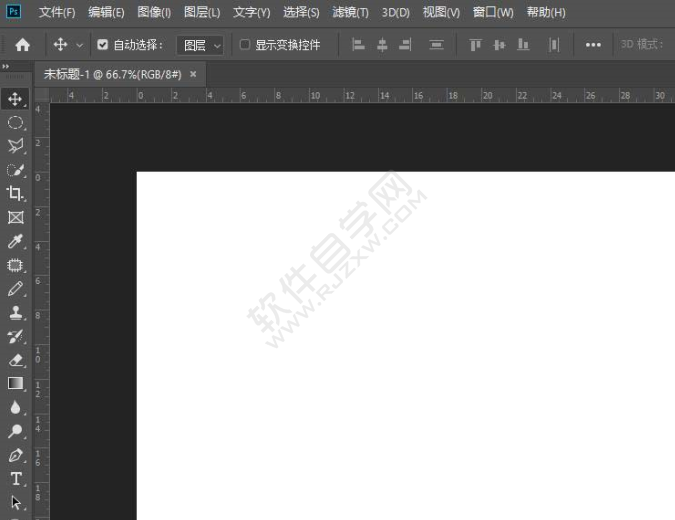Click the Home button in options bar
Viewport: 675px width, 520px height.
(22, 45)
